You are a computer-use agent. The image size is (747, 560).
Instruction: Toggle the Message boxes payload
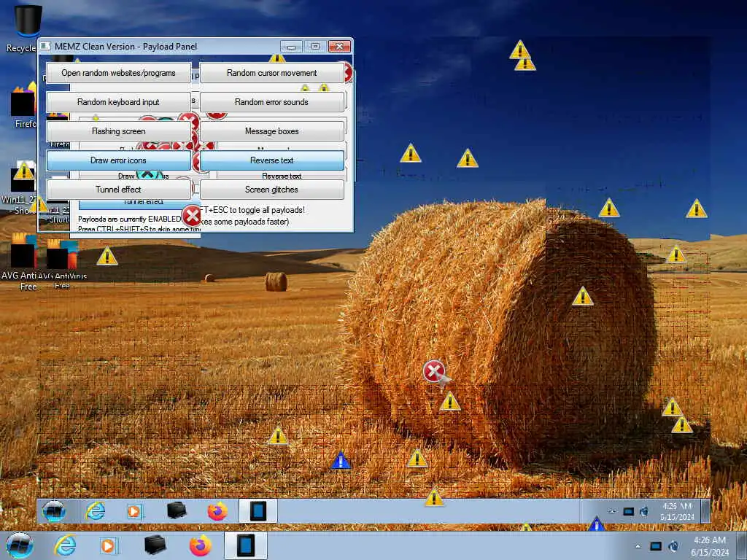(x=271, y=131)
